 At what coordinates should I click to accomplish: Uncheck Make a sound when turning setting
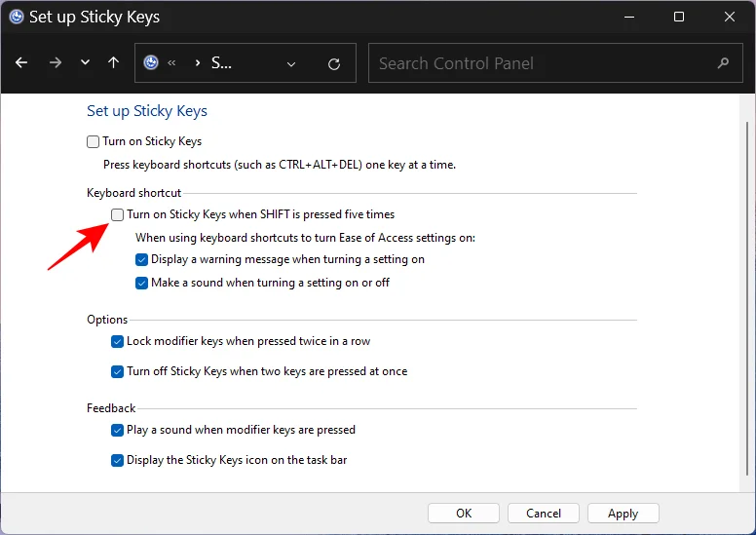pyautogui.click(x=141, y=284)
